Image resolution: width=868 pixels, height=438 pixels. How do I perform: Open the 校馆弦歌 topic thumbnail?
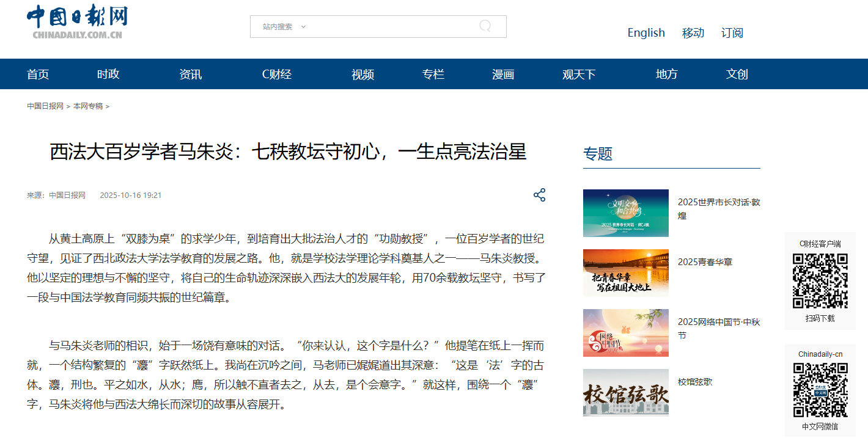click(625, 392)
